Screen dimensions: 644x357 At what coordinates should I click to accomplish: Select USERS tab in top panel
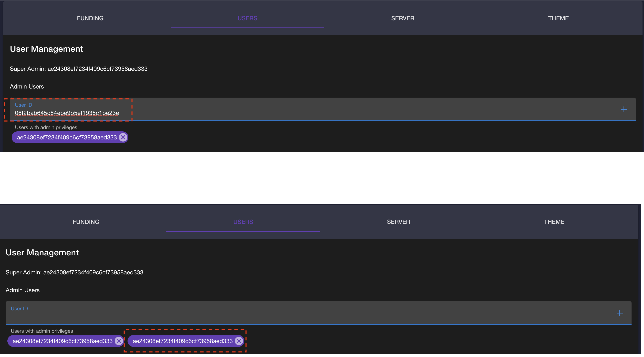coord(247,18)
